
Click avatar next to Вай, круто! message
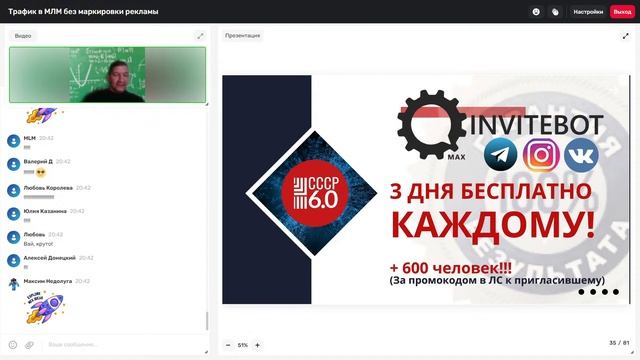point(13,237)
